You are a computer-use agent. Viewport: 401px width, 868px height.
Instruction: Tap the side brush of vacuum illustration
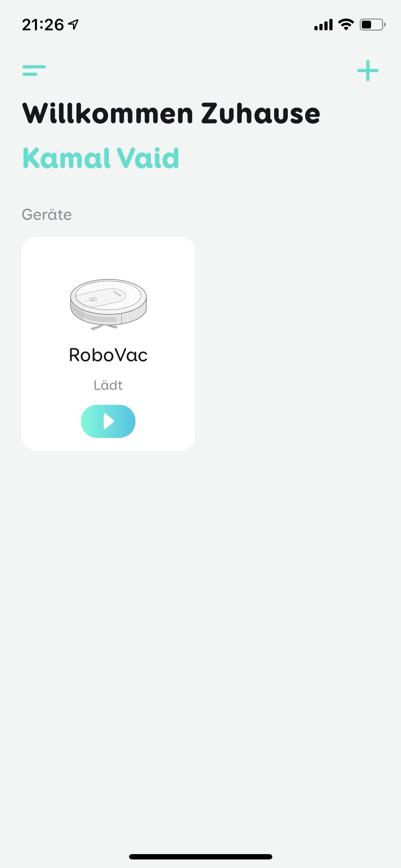click(x=104, y=327)
